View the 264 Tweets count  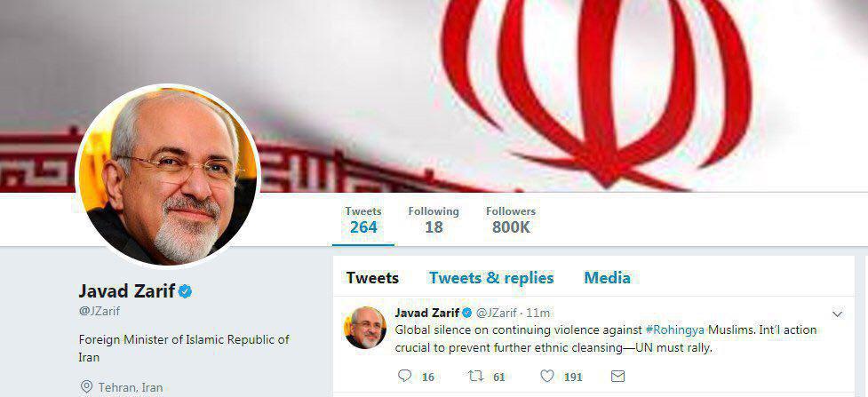(363, 220)
